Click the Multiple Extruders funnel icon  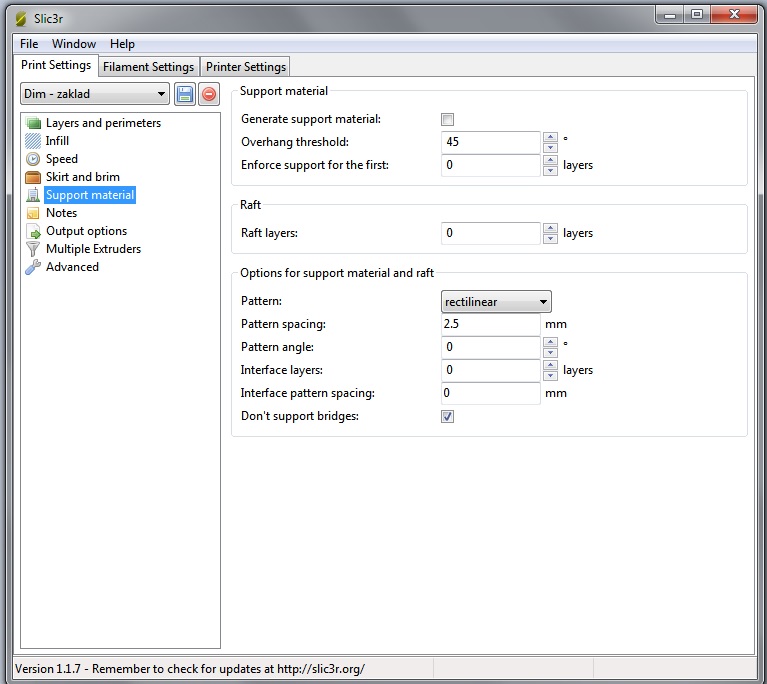(x=33, y=249)
